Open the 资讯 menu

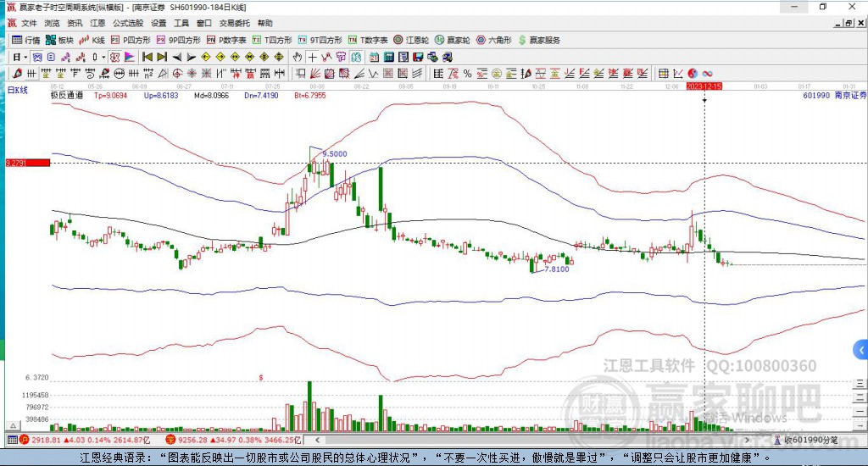pos(75,23)
